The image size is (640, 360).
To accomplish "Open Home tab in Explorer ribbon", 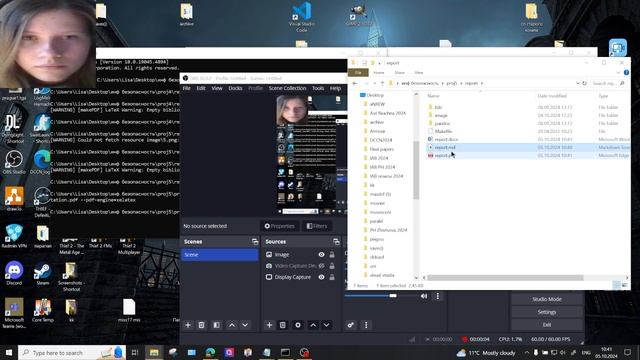I will (x=379, y=73).
